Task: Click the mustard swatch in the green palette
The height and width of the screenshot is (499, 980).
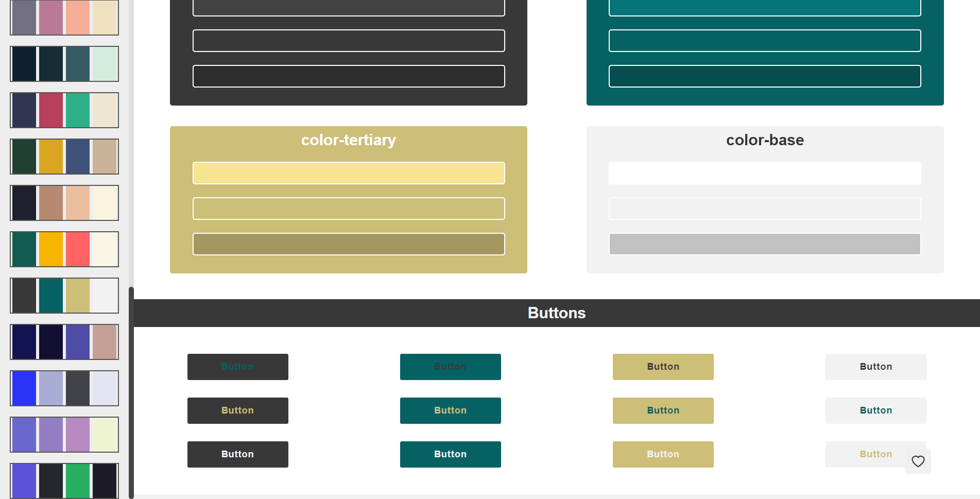Action: pos(50,156)
